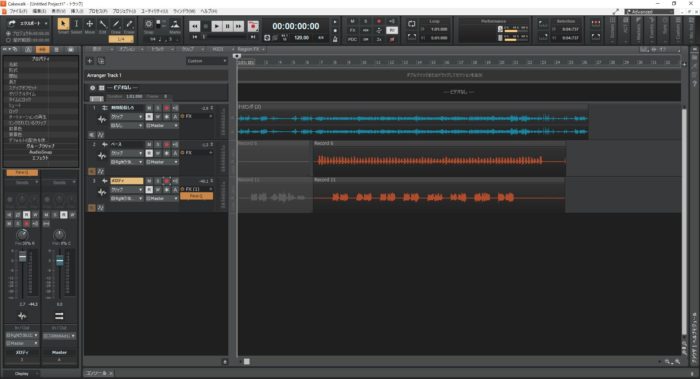Adjust inspector channel volume fader
Image resolution: width=700 pixels, height=379 pixels.
[22, 256]
